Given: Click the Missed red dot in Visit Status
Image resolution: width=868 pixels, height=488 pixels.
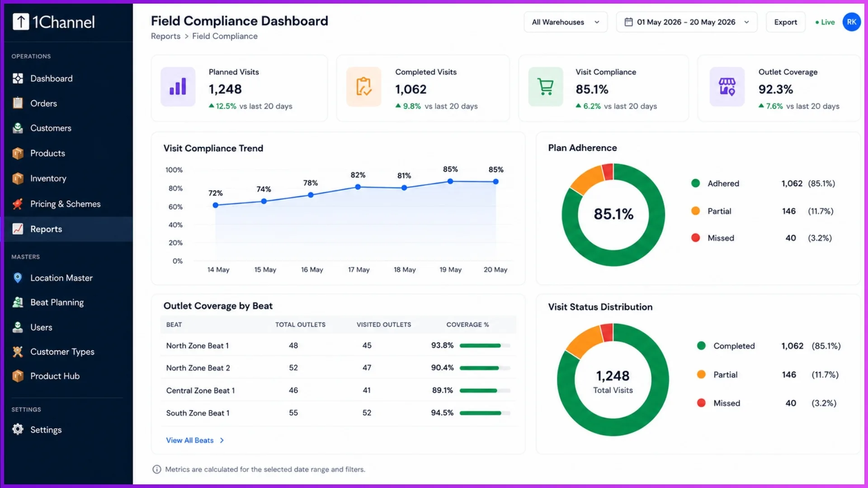Looking at the screenshot, I should (701, 403).
